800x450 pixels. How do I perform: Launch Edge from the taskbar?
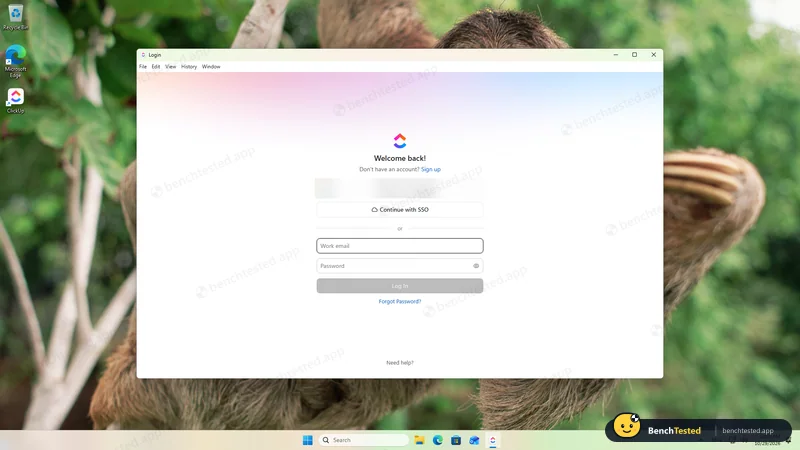(438, 440)
